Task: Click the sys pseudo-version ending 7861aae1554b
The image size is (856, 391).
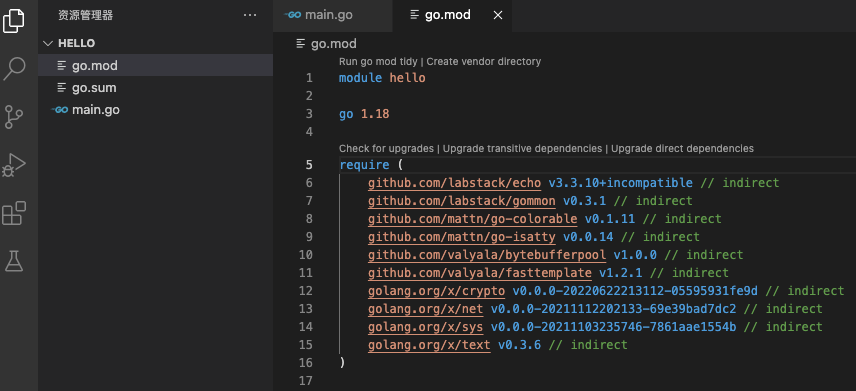Action: [x=613, y=327]
